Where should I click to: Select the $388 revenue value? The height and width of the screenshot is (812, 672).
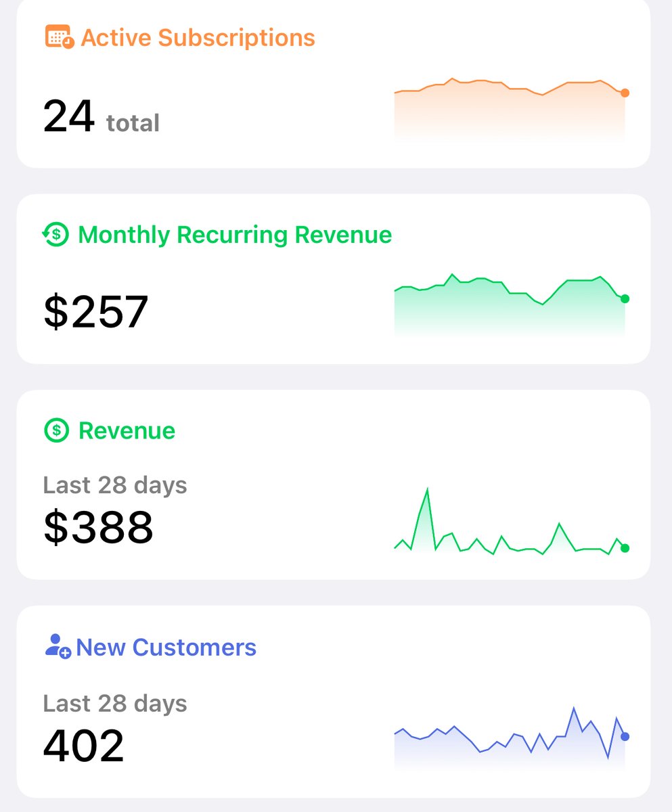[99, 527]
